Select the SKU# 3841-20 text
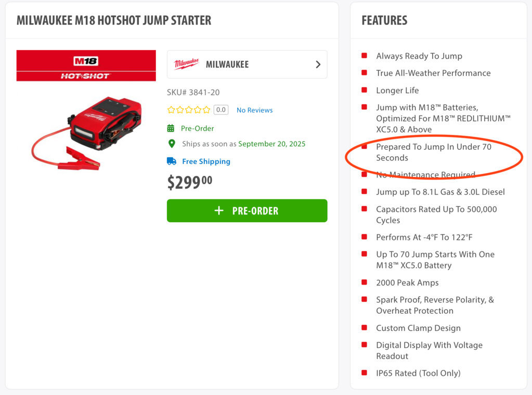This screenshot has height=395, width=532. [x=193, y=93]
